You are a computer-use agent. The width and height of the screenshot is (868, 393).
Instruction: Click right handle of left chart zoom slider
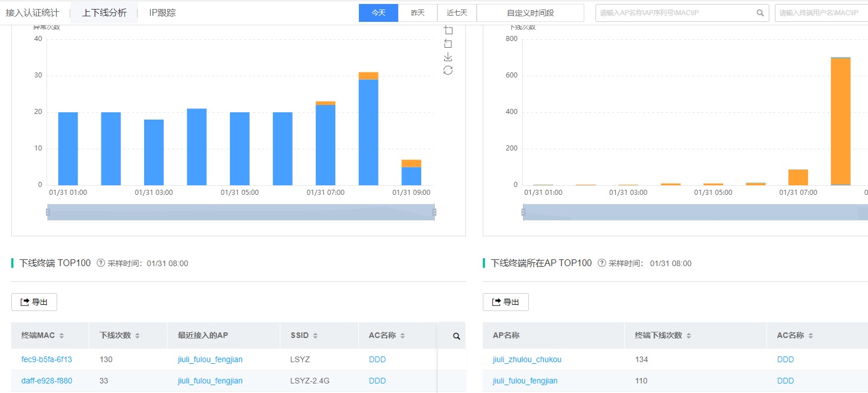[435, 212]
